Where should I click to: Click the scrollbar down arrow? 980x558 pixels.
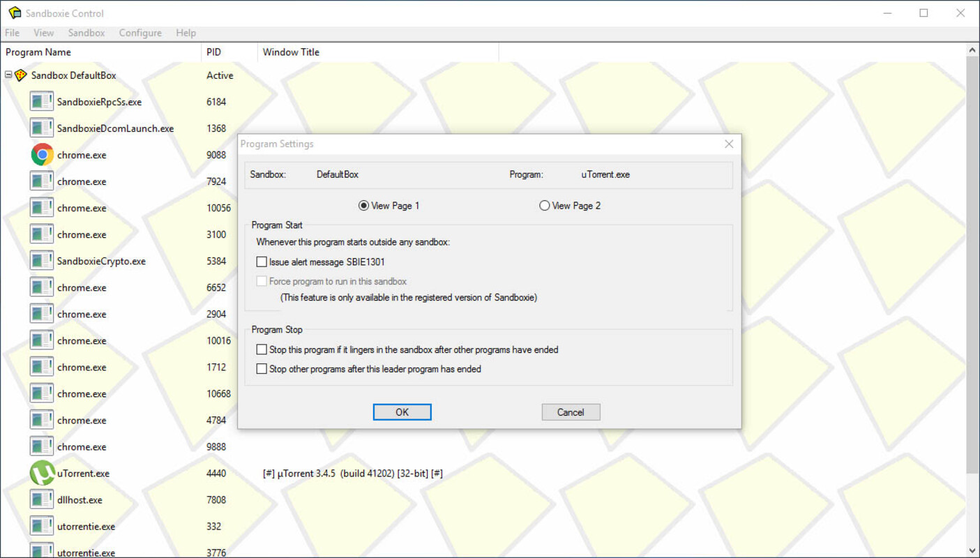(972, 551)
